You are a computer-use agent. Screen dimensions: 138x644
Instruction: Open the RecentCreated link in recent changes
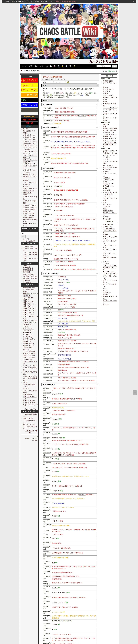click(108, 89)
